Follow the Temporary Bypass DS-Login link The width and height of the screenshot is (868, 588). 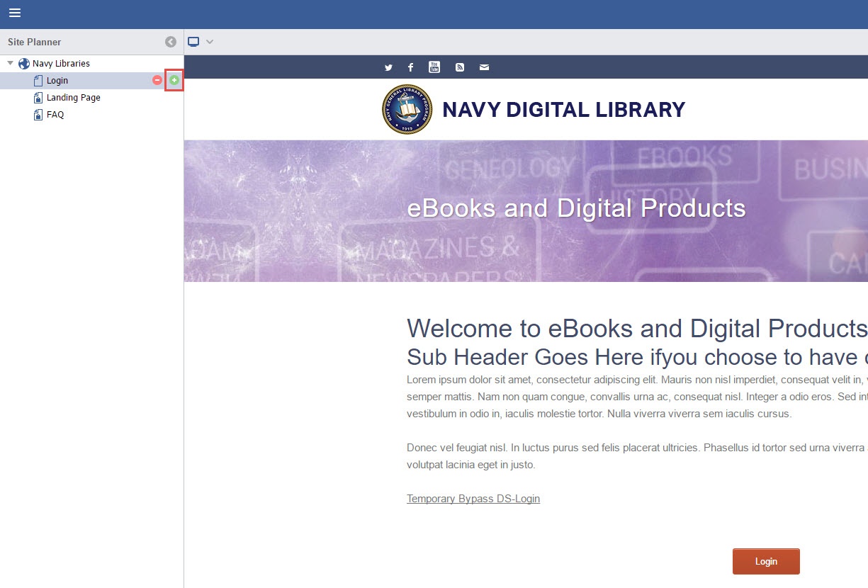(473, 499)
